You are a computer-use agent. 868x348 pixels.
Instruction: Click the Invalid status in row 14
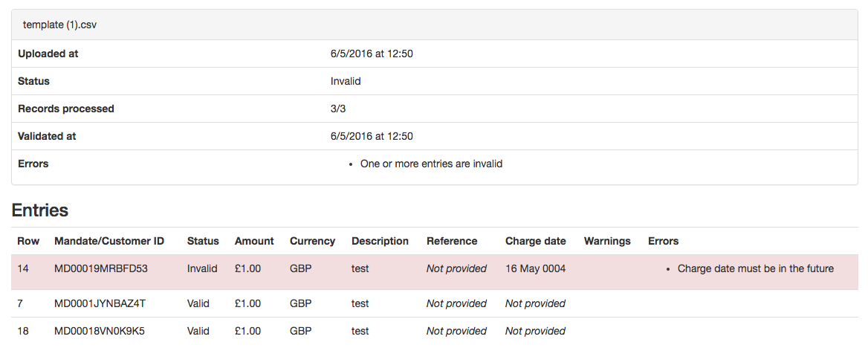202,268
